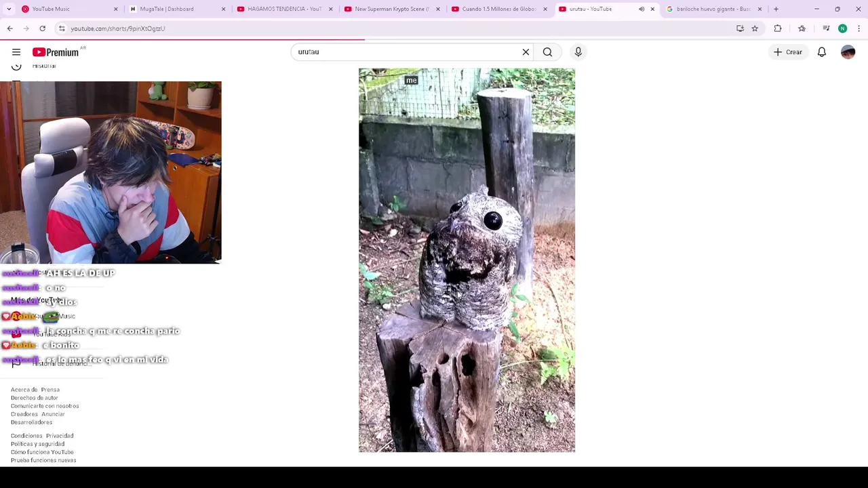Viewport: 868px width, 488px height.
Task: Click the Crear button
Action: [x=787, y=52]
